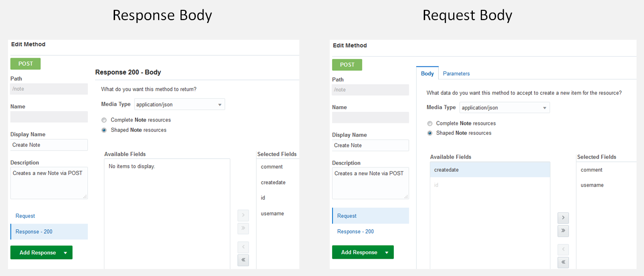
Task: Select Complete Note resources in Response Body
Action: coord(104,120)
